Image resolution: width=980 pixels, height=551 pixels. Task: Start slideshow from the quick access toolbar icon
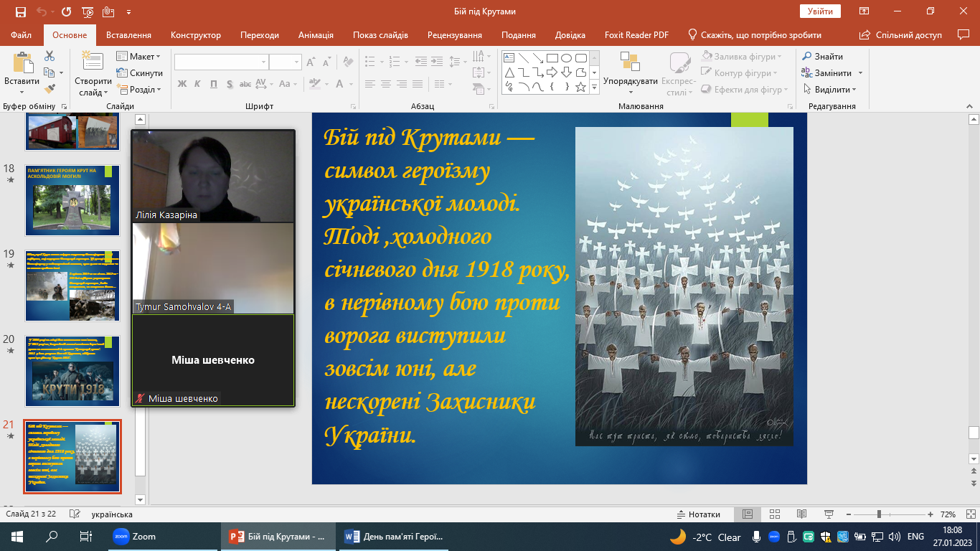pos(88,11)
